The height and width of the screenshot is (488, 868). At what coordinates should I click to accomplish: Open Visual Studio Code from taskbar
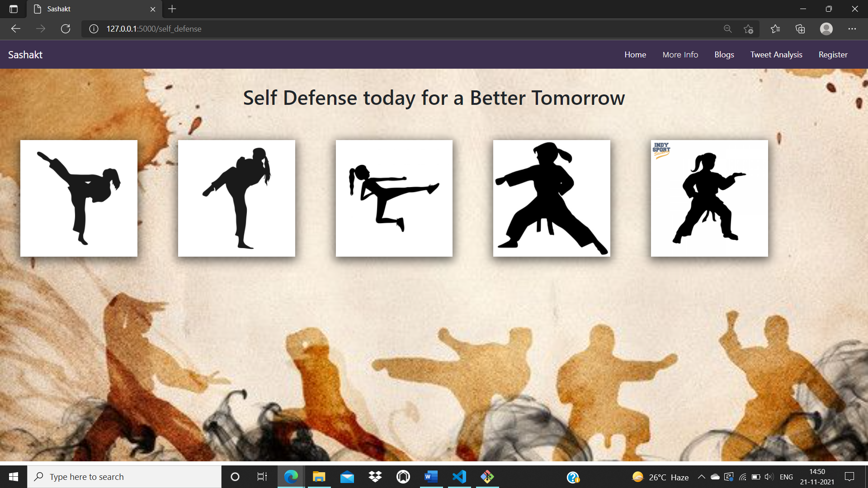[459, 477]
